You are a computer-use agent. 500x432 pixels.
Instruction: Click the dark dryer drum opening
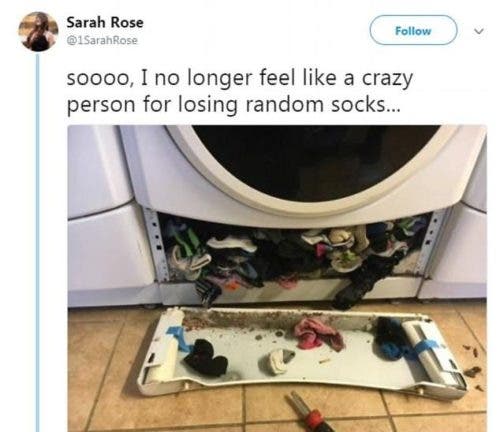click(x=317, y=162)
